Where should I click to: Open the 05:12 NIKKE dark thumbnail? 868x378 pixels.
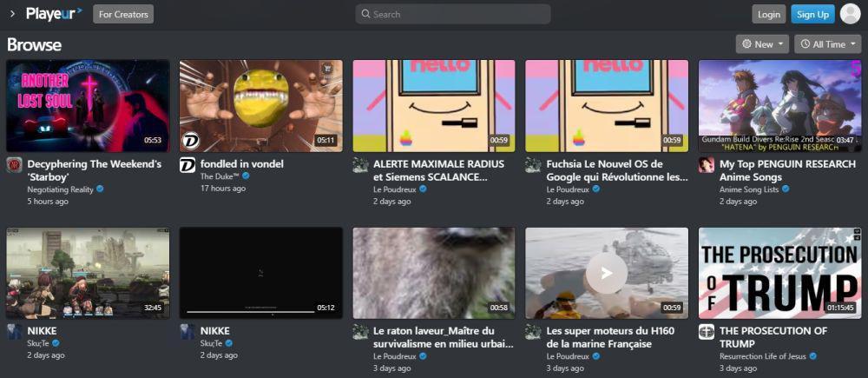point(260,273)
